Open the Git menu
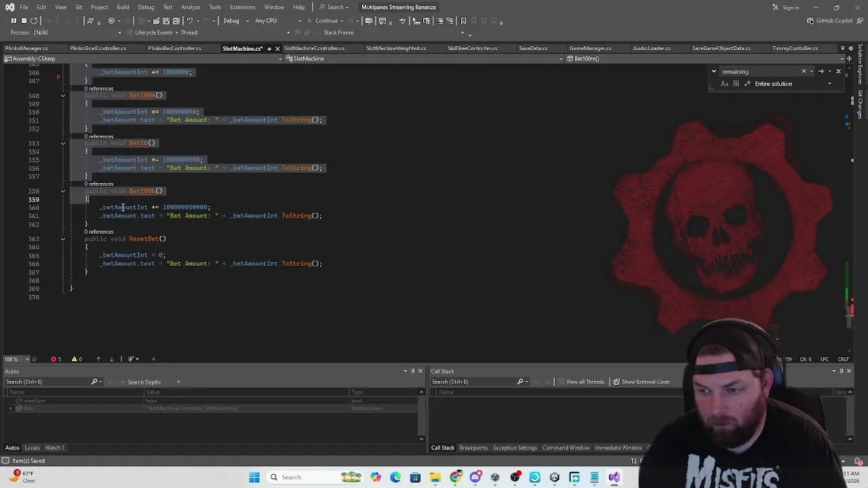This screenshot has height=488, width=868. [x=79, y=7]
